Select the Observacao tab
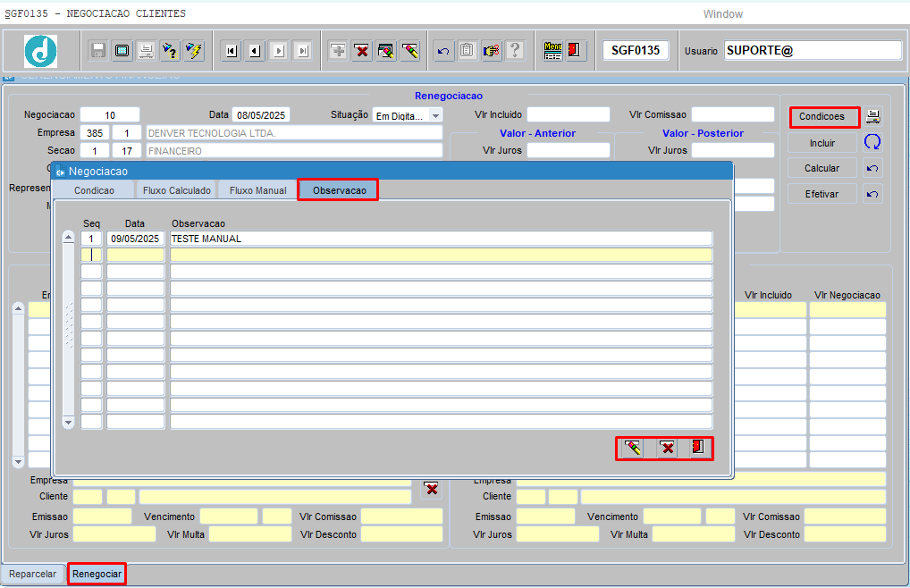The height and width of the screenshot is (588, 910). tap(339, 190)
